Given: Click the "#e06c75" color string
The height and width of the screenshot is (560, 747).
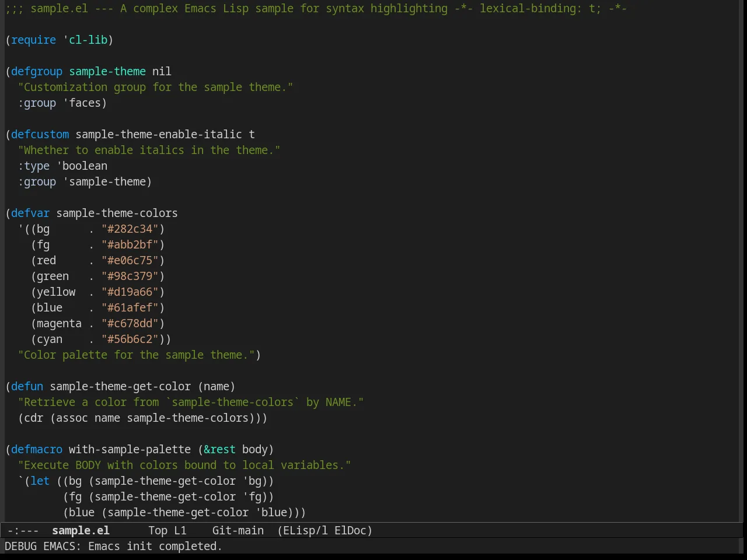Looking at the screenshot, I should pyautogui.click(x=130, y=260).
